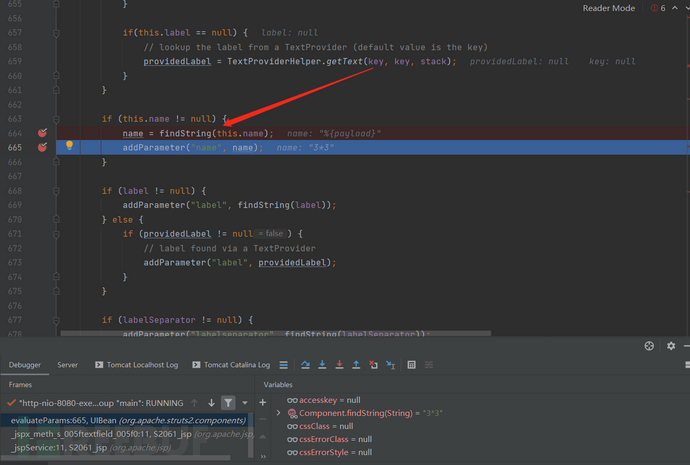690x465 pixels.
Task: Toggle the breakpoint on line 664
Action: [x=42, y=133]
